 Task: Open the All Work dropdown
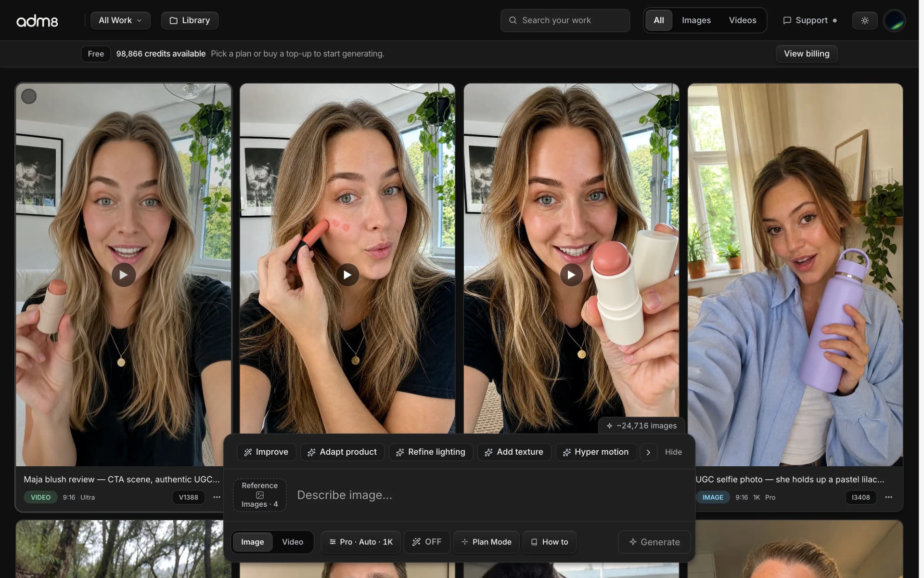(120, 20)
